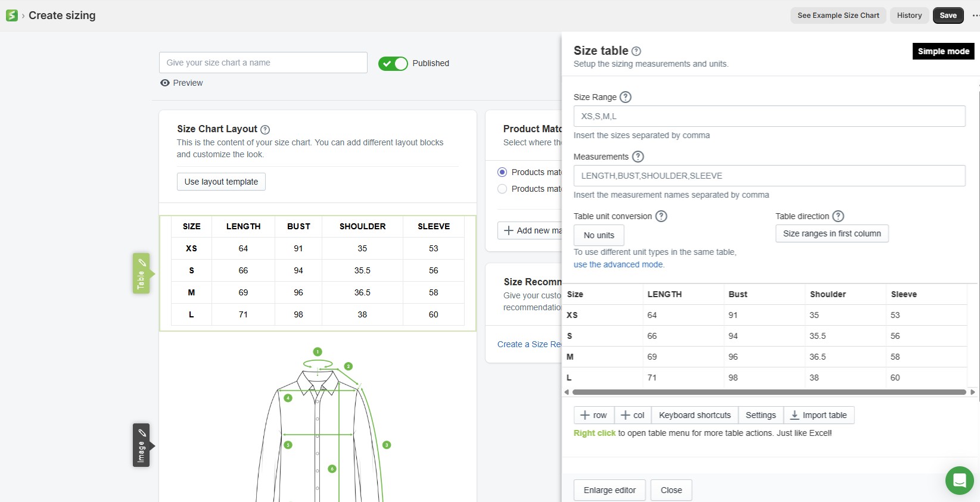Viewport: 980px width, 502px height.
Task: Open the three-dot more options menu
Action: click(x=975, y=15)
